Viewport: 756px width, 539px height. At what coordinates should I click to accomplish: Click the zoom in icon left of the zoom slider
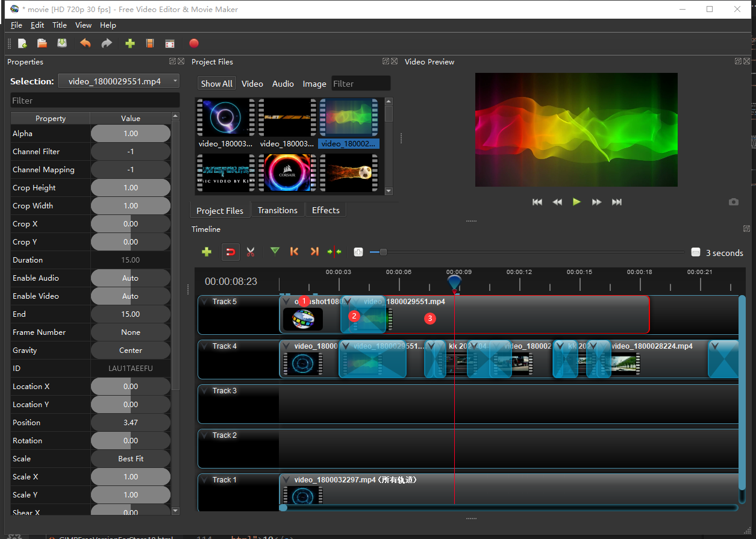pyautogui.click(x=358, y=252)
